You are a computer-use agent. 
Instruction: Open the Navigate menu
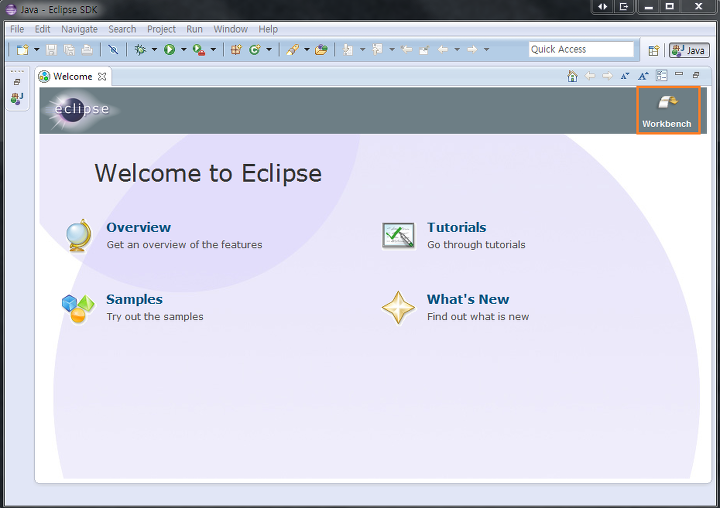point(79,29)
